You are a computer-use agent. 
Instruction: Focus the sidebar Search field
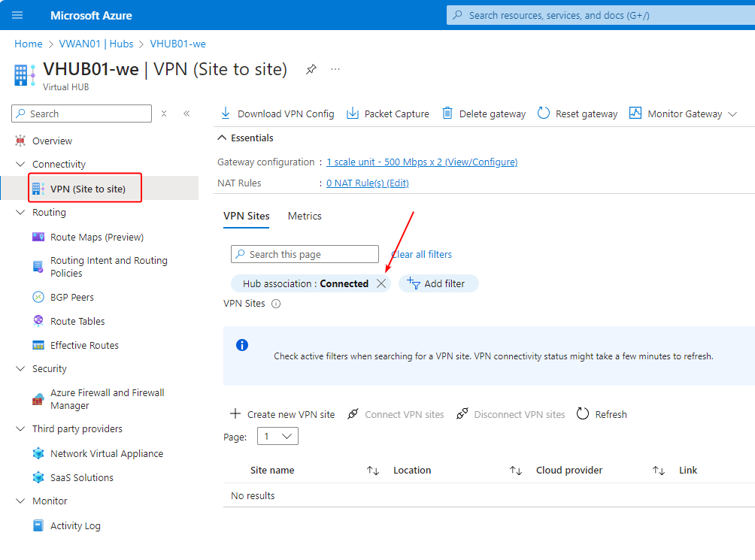pyautogui.click(x=81, y=114)
